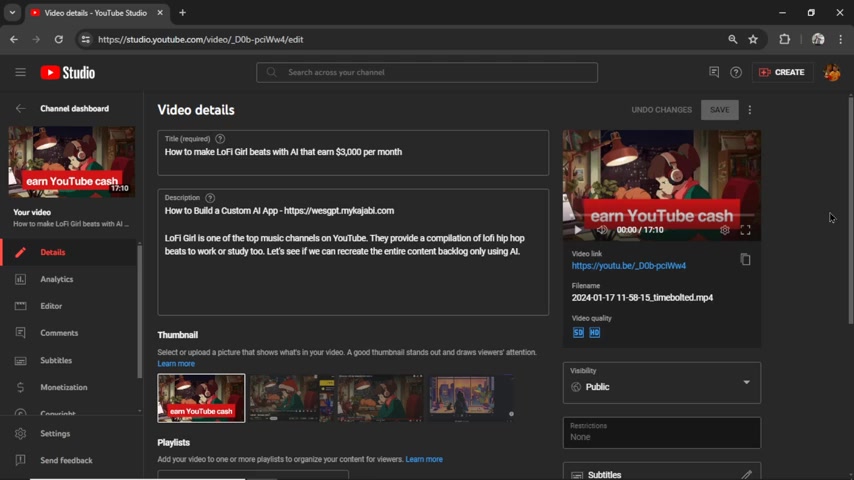
Task: Enter fullscreen in the preview player
Action: coord(746,230)
